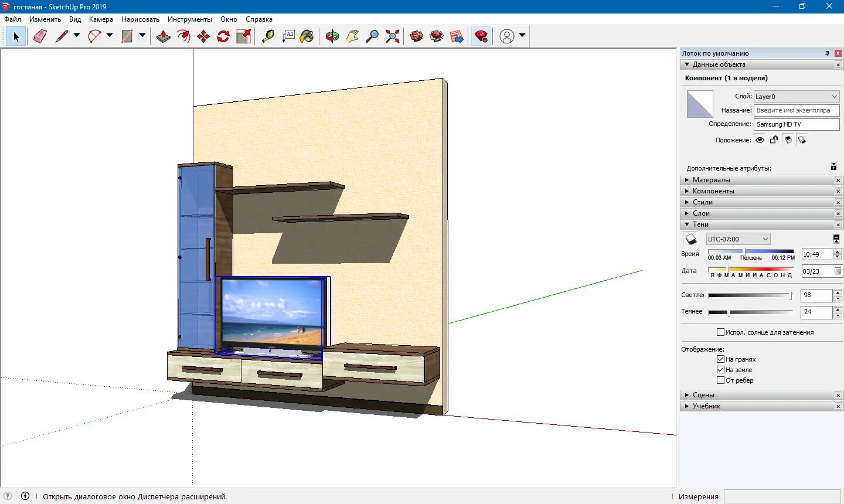Click the Время time-of-day slider
This screenshot has height=504, width=844.
click(751, 252)
